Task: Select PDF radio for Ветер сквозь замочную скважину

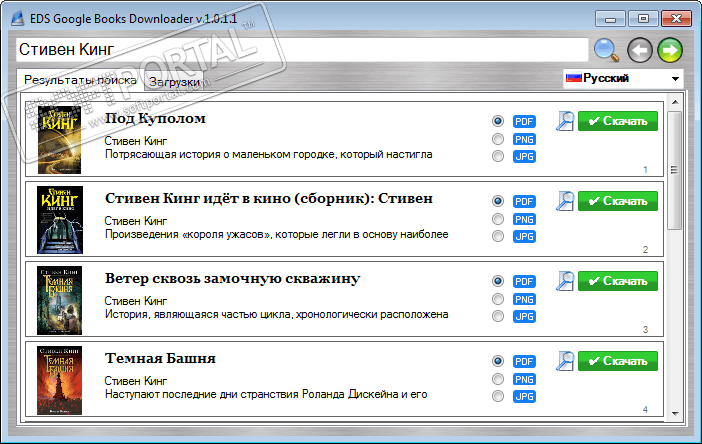Action: click(x=497, y=281)
